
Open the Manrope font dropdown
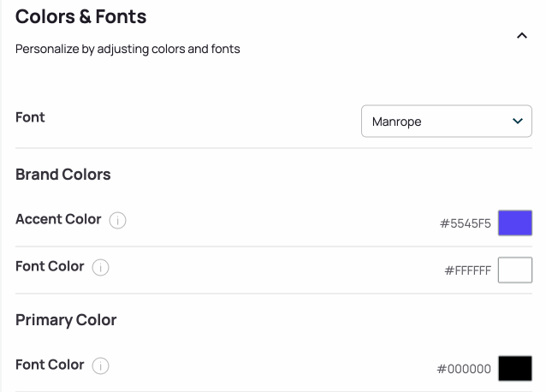click(x=447, y=122)
